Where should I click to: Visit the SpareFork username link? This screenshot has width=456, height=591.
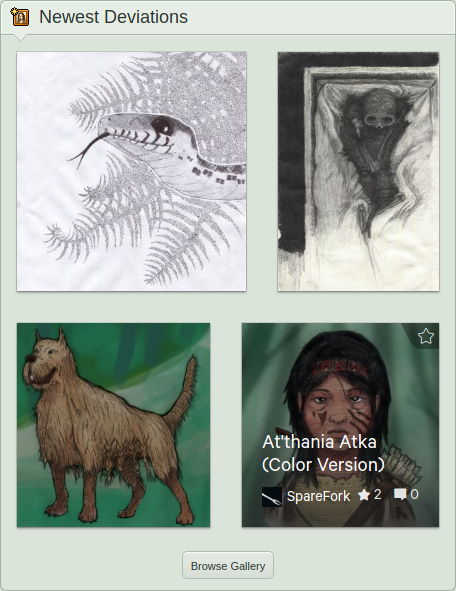[318, 496]
